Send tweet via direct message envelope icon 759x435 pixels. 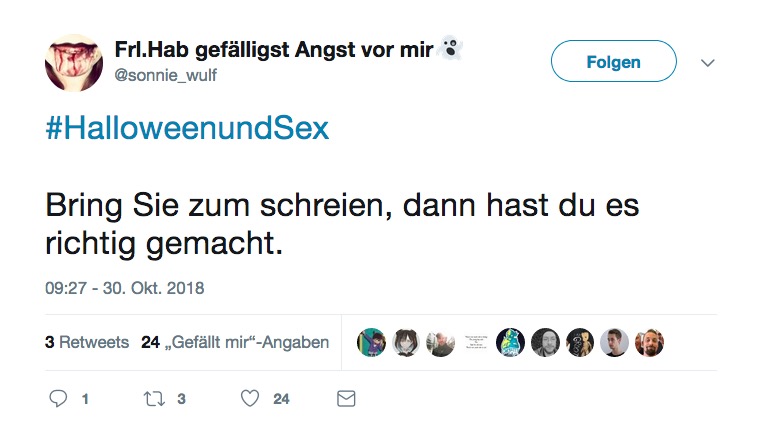[346, 399]
